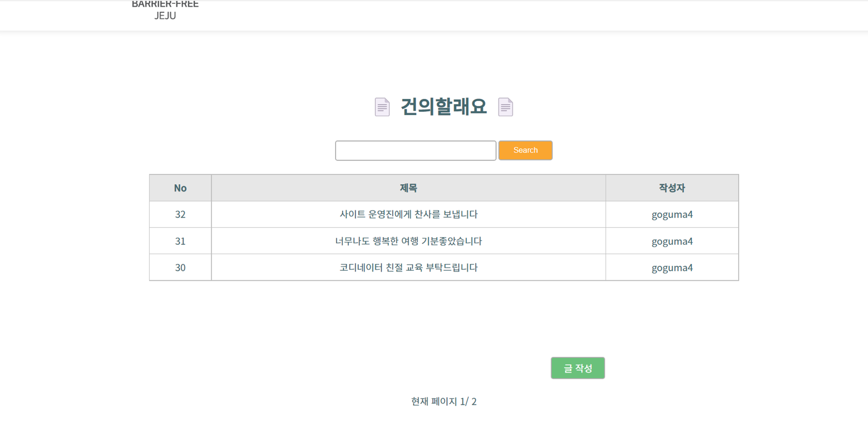Screen dimensions: 868x430
Task: Select row number 30 in the table
Action: coord(180,267)
